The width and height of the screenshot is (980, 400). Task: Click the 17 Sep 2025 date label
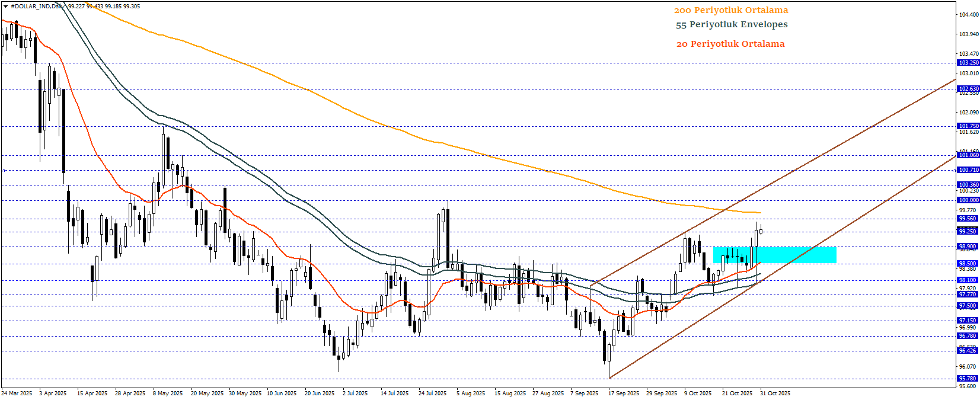pyautogui.click(x=624, y=393)
